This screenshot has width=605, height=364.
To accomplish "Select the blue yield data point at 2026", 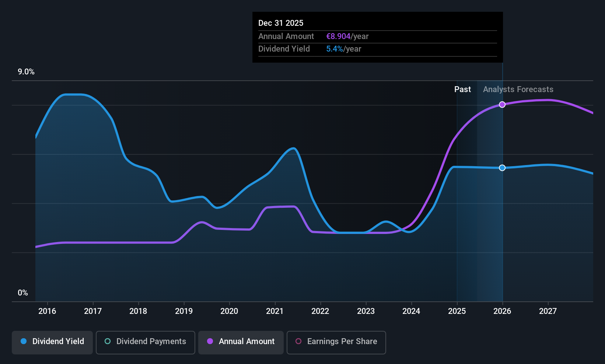I will [x=502, y=168].
